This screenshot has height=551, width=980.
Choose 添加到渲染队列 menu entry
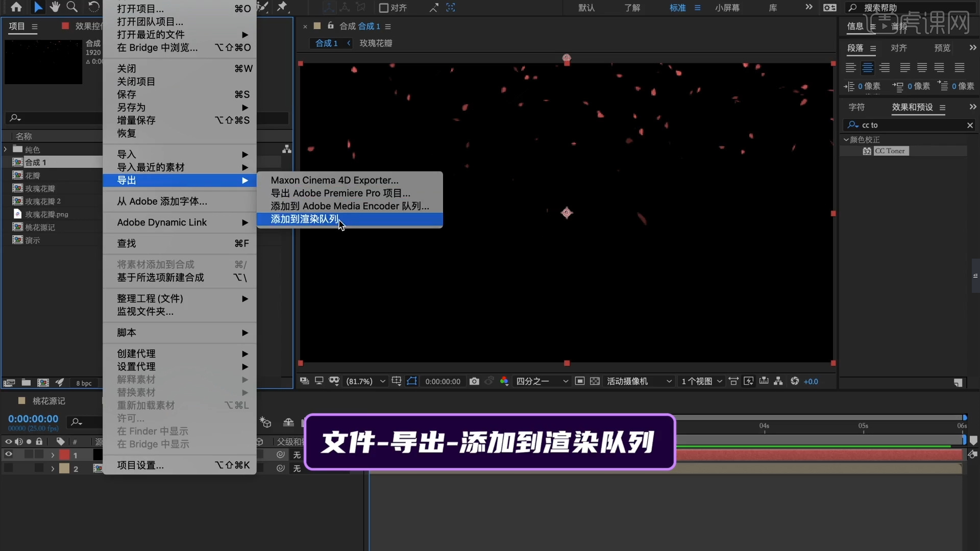305,219
